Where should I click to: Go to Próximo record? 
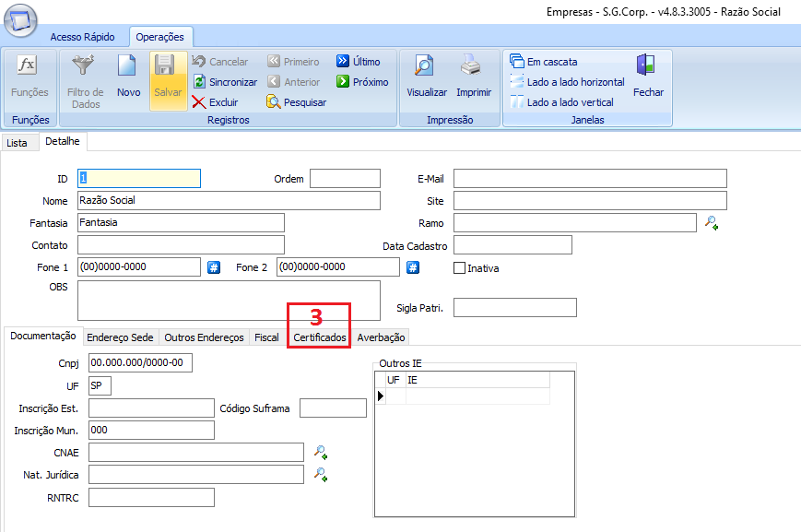(x=362, y=82)
